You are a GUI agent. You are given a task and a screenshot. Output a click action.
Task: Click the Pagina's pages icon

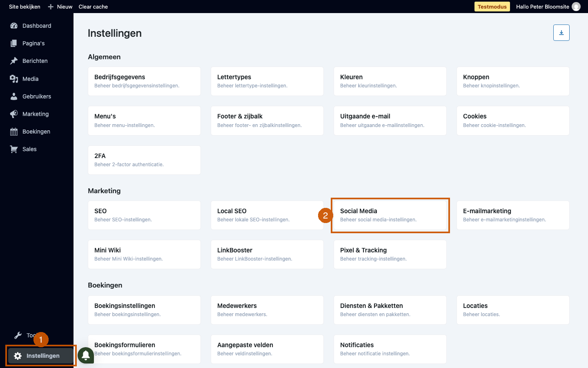pyautogui.click(x=14, y=43)
